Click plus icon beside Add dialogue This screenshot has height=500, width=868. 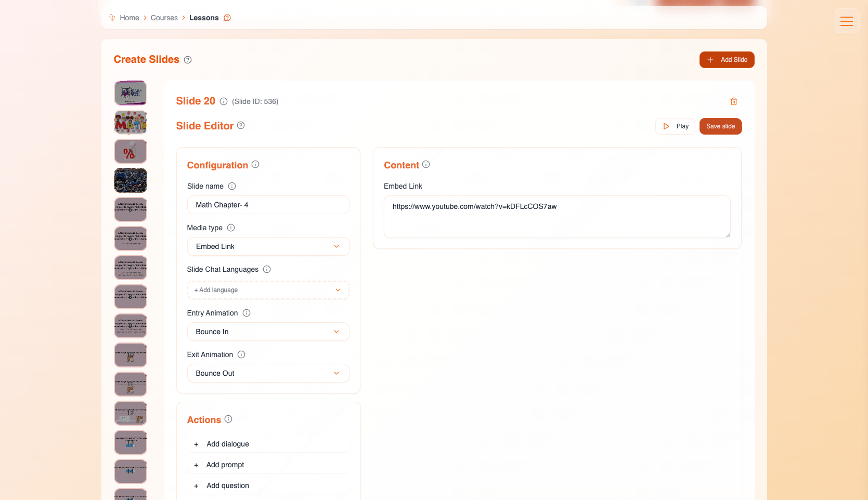tap(196, 444)
